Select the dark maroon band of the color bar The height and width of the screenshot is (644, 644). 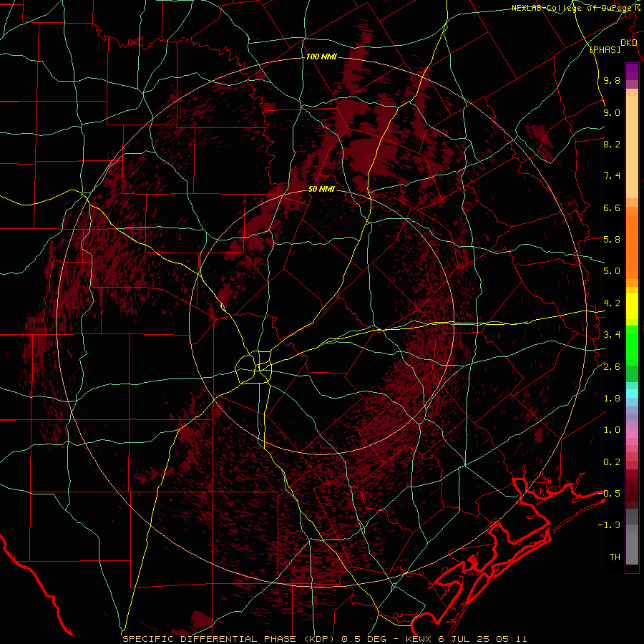pyautogui.click(x=632, y=489)
